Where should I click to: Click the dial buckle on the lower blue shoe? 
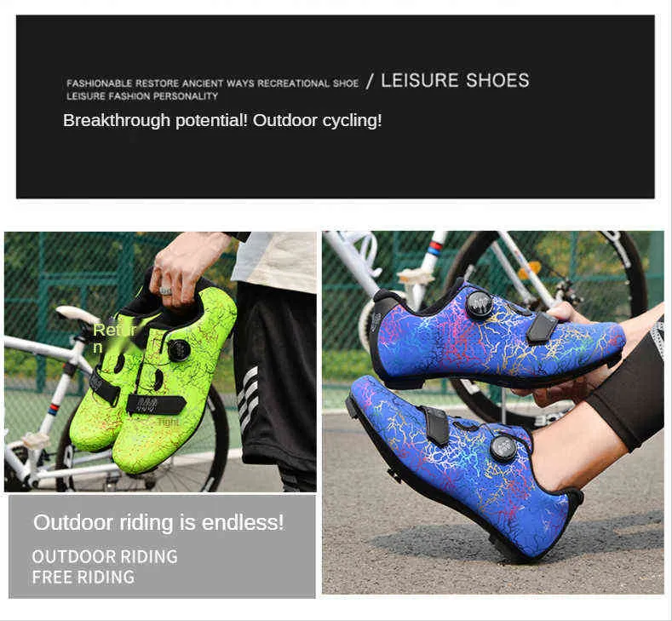pos(503,448)
